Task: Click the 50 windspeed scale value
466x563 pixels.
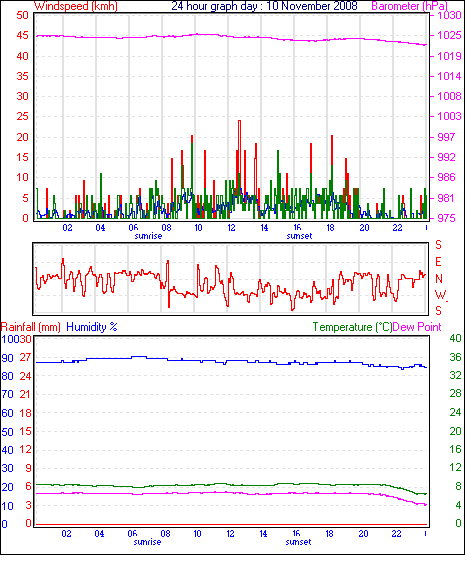Action: coord(23,15)
